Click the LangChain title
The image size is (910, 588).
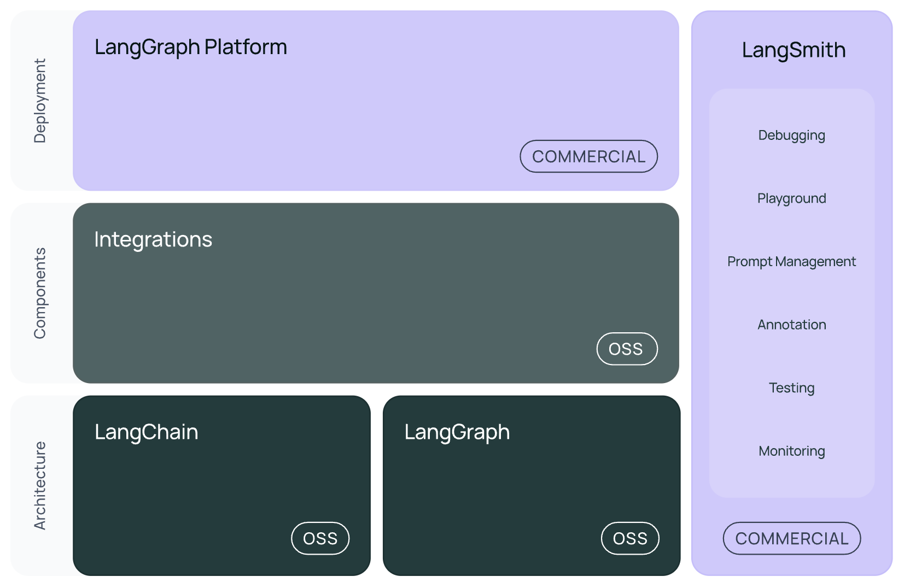pyautogui.click(x=146, y=432)
